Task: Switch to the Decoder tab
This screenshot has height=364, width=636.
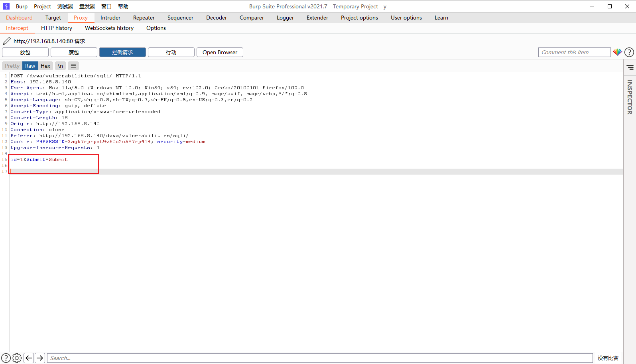Action: click(217, 18)
